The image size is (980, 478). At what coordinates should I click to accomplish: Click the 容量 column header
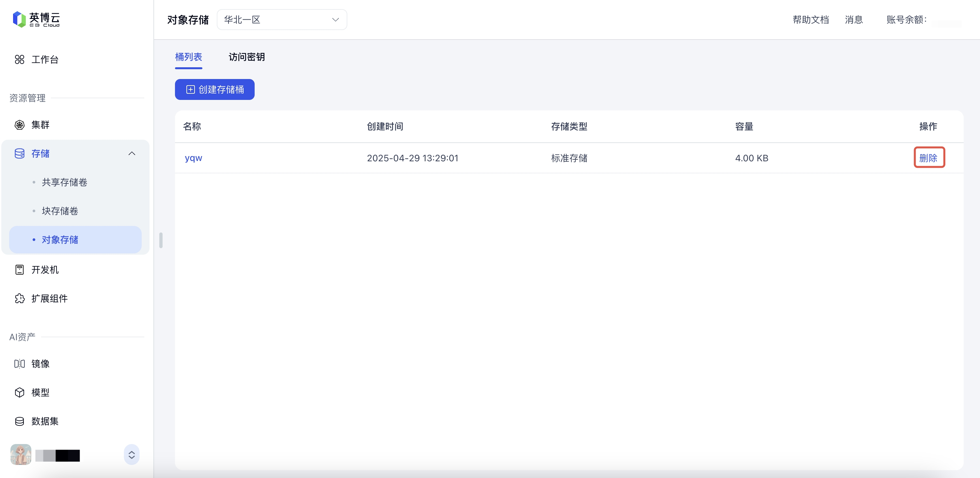744,126
